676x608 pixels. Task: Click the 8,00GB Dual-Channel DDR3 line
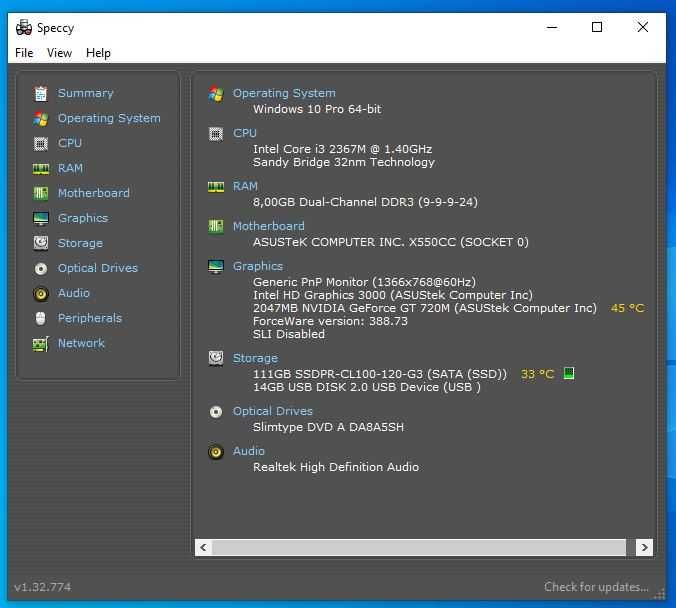pyautogui.click(x=365, y=202)
